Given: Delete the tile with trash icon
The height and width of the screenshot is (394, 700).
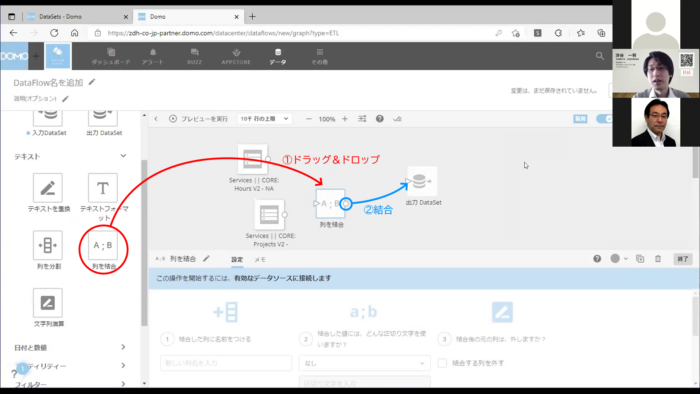Looking at the screenshot, I should pos(658,259).
